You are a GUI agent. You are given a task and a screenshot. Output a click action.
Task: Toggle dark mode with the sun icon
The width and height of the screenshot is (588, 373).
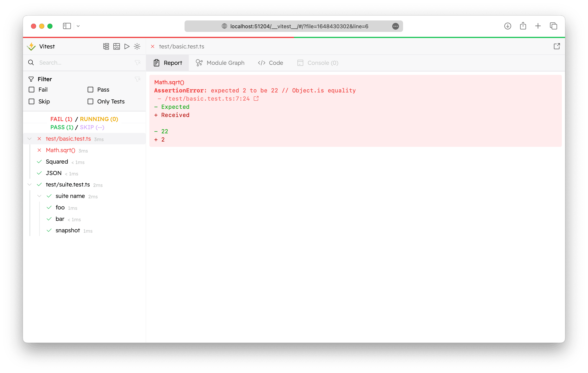coord(137,46)
